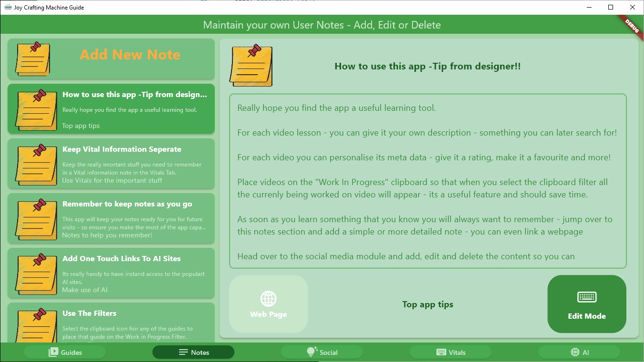Viewport: 644px width, 362px height.
Task: Click the Vitals keyboard icon in bottom bar
Action: [x=441, y=352]
